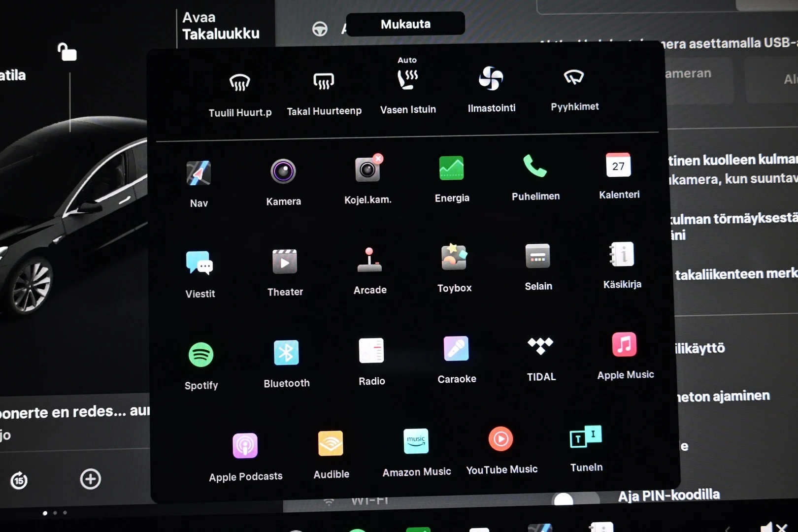Open the Selain browser app

point(538,256)
